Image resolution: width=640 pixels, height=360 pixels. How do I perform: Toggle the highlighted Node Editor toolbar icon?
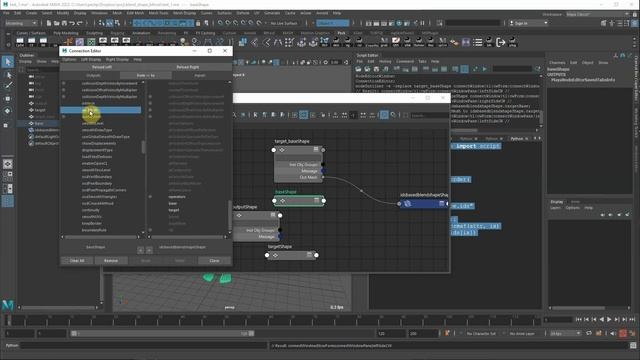pos(384,115)
